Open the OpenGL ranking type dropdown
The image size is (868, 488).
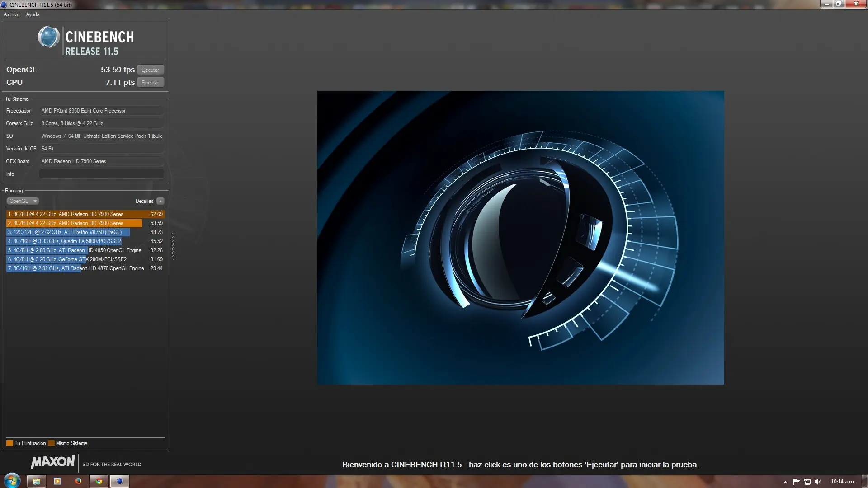point(23,201)
